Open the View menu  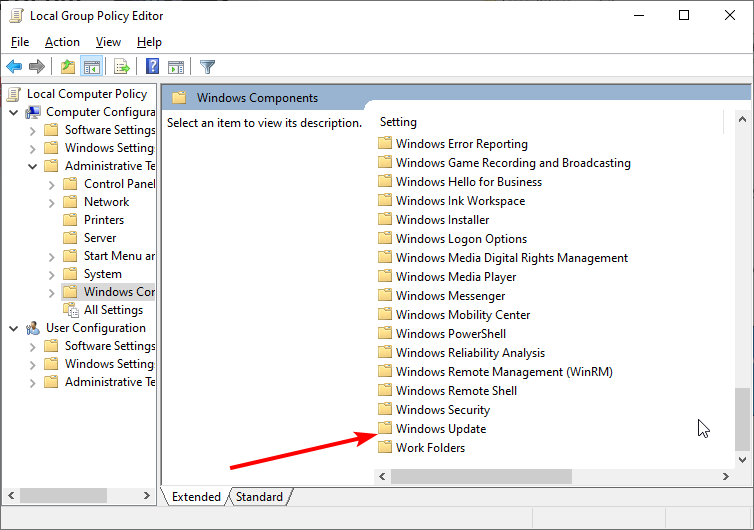(108, 42)
